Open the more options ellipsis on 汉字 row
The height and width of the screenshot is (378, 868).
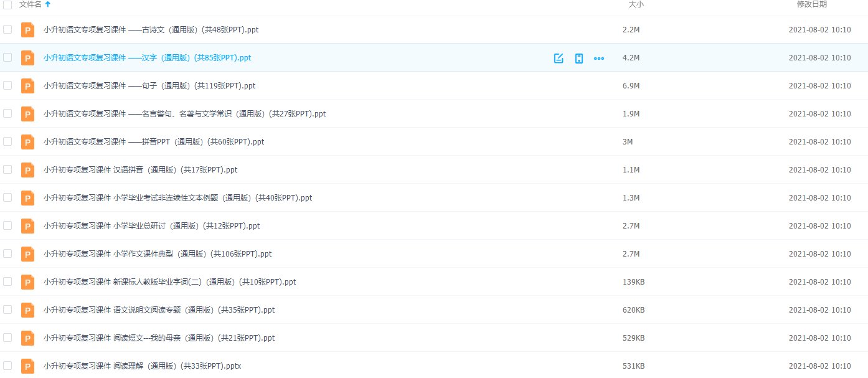[599, 58]
